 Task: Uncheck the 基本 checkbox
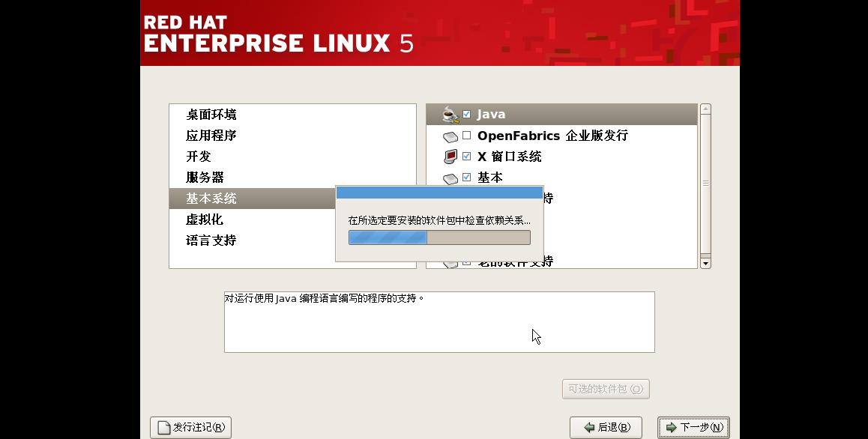467,178
